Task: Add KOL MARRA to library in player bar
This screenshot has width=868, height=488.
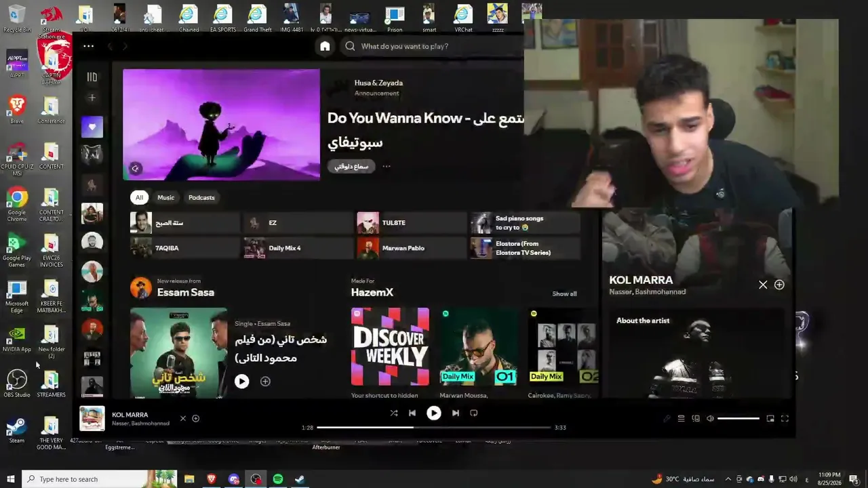Action: [x=195, y=418]
